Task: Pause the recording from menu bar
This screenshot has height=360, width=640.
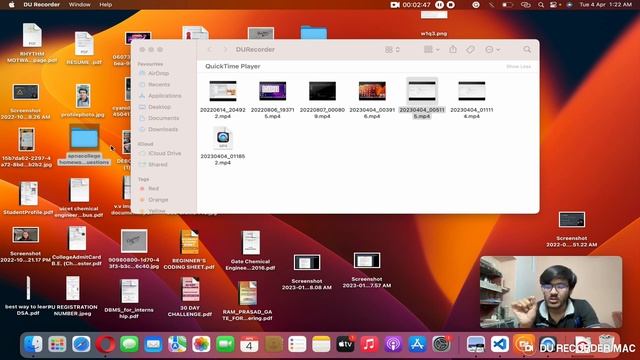Action: coord(439,4)
